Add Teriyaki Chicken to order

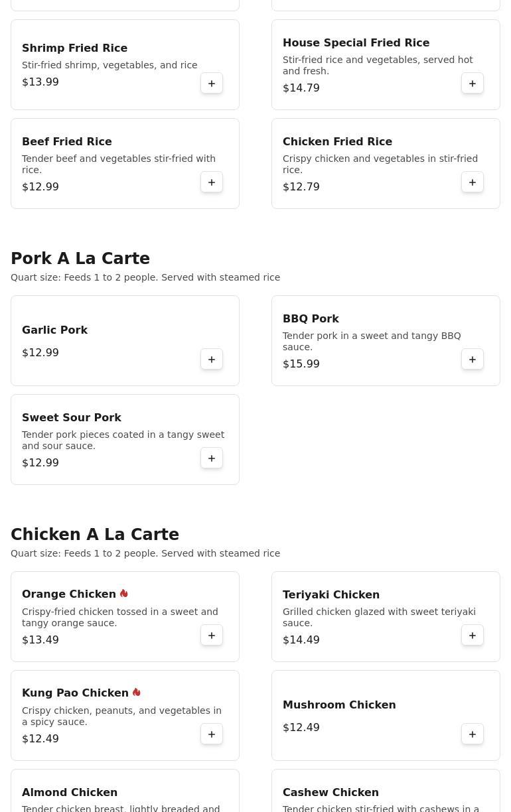click(x=473, y=636)
